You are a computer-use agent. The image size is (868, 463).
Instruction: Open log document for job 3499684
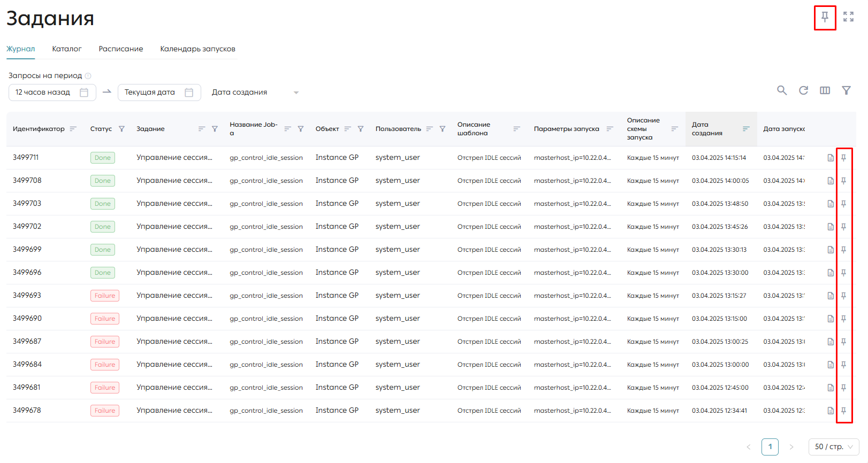[x=831, y=365]
